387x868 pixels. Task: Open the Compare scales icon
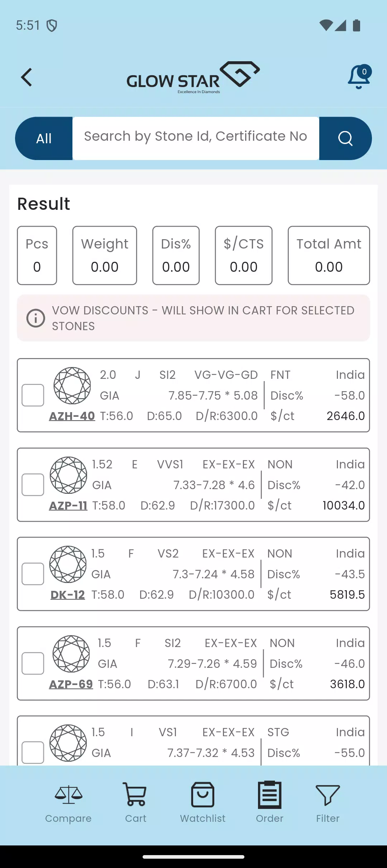(68, 795)
